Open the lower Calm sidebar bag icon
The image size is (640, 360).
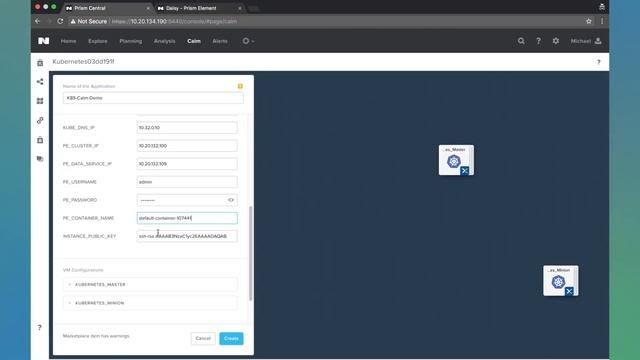[40, 140]
